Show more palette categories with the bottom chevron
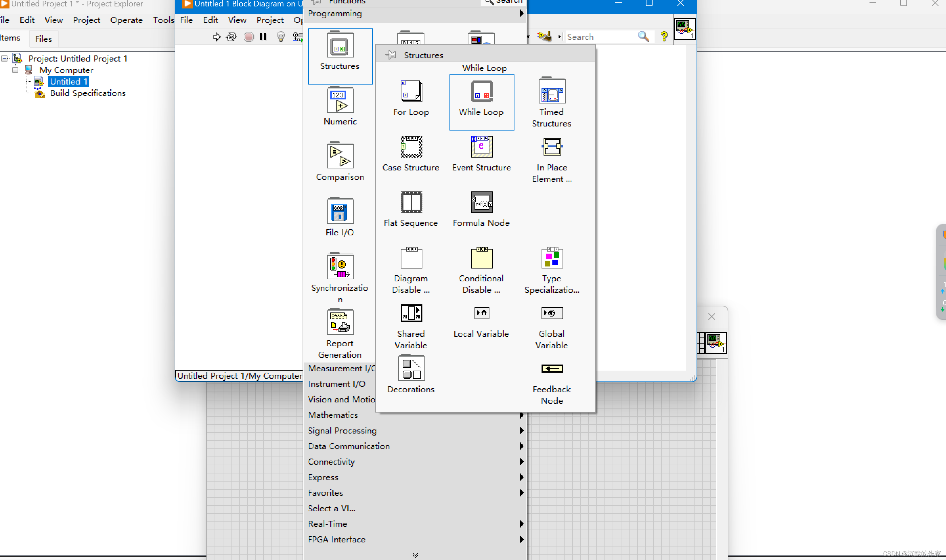Viewport: 946px width, 560px height. [x=415, y=555]
